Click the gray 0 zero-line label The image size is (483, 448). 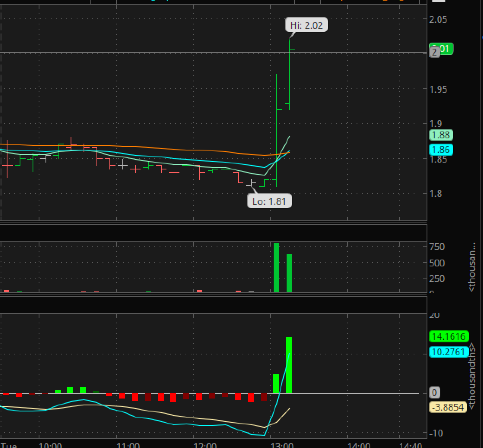click(x=435, y=392)
